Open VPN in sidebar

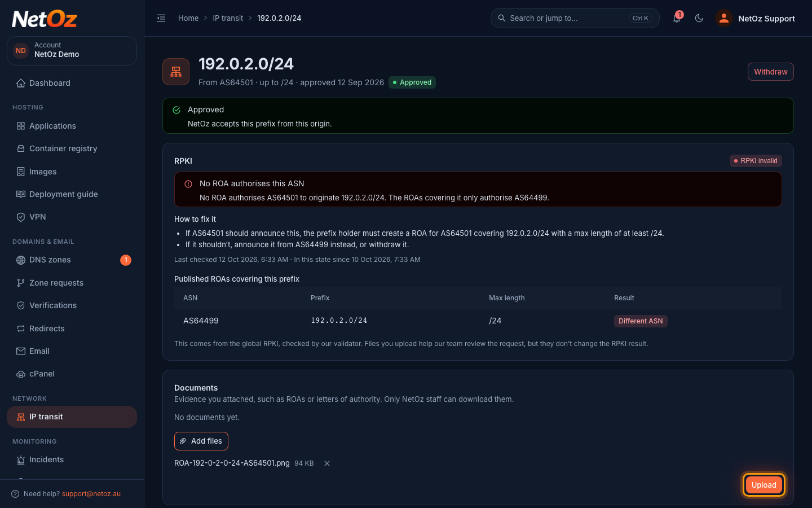tap(72, 217)
